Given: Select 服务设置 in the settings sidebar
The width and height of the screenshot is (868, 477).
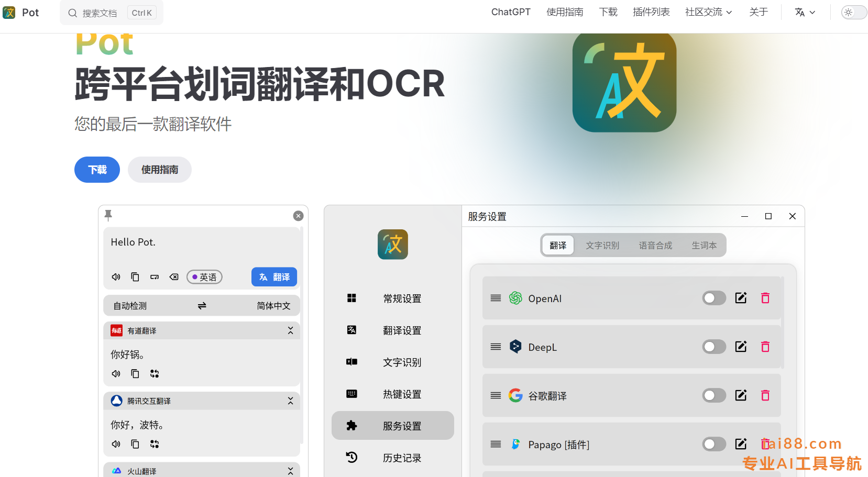Looking at the screenshot, I should click(393, 426).
